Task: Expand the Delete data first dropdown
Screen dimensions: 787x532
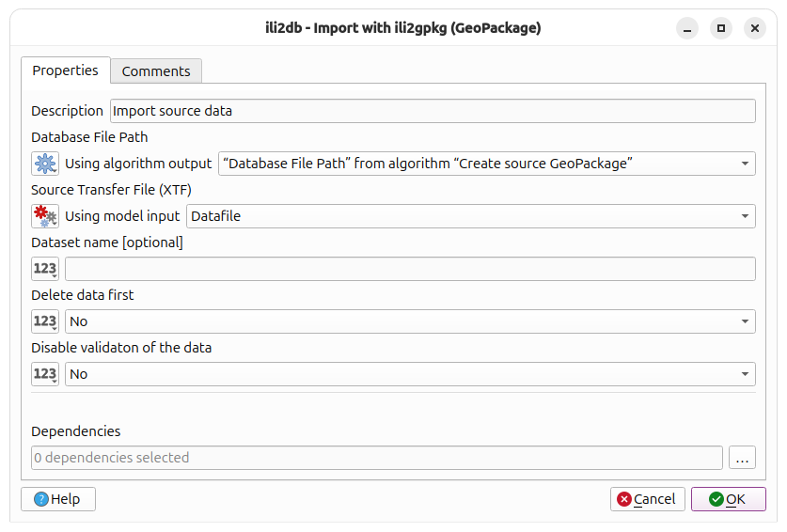Action: click(x=410, y=321)
